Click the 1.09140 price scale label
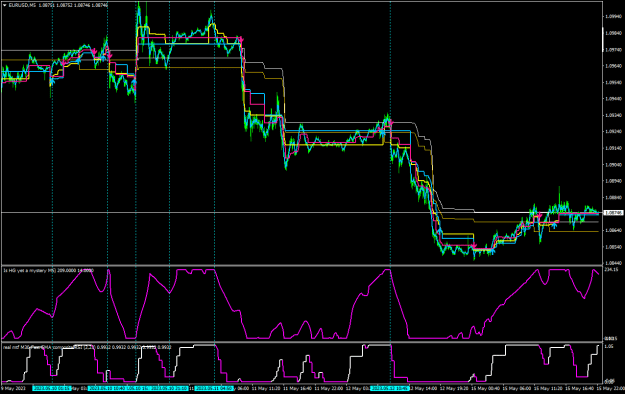The height and width of the screenshot is (394, 625). (x=613, y=148)
